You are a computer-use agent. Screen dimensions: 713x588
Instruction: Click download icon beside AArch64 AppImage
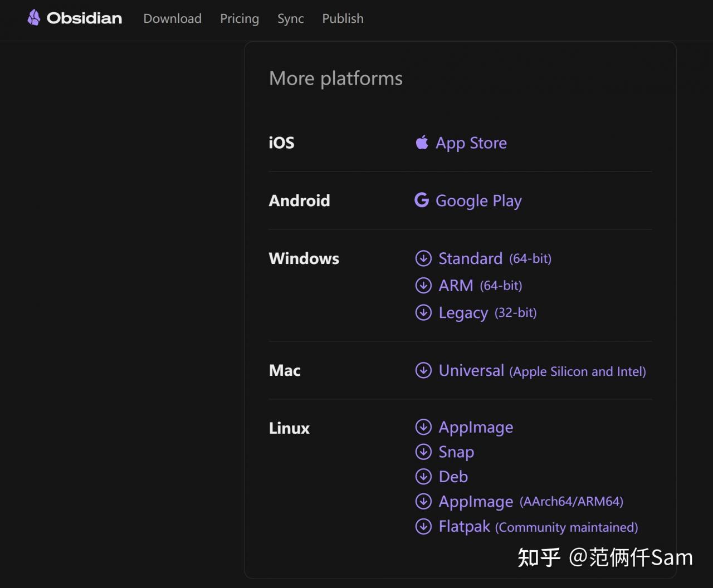coord(423,501)
